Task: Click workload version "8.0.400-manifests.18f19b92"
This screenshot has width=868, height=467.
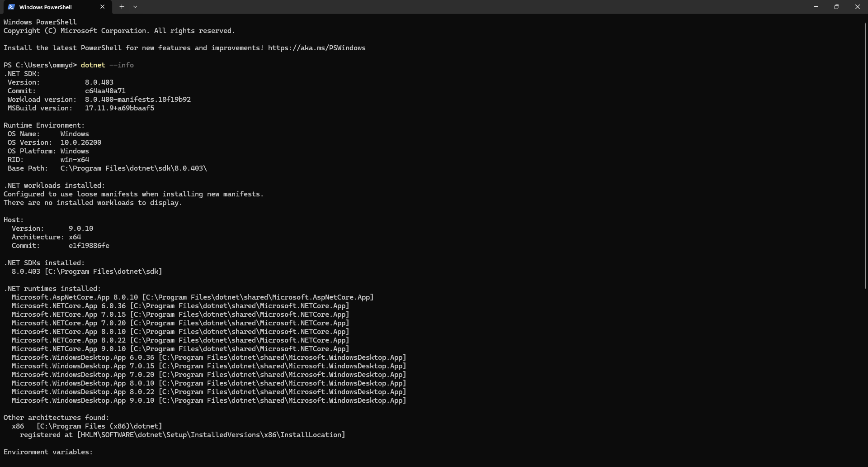Action: click(x=138, y=100)
